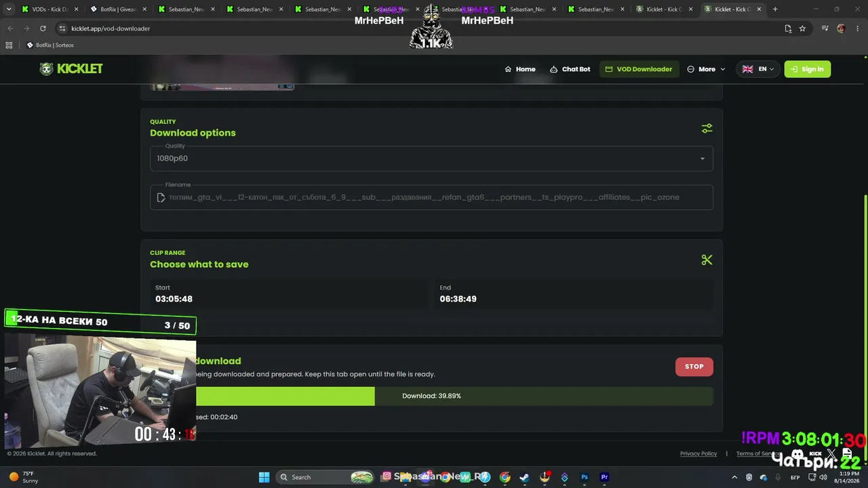Click the clip range scissors icon
The height and width of the screenshot is (488, 868).
707,260
